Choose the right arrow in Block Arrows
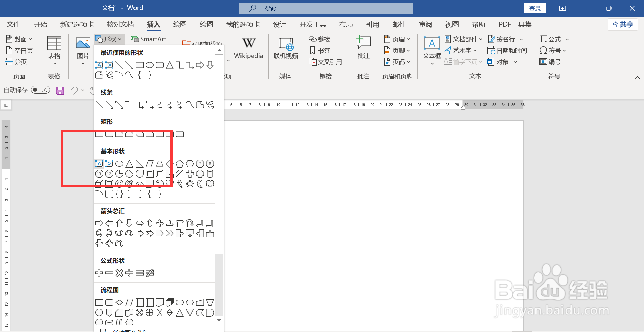 pos(99,223)
